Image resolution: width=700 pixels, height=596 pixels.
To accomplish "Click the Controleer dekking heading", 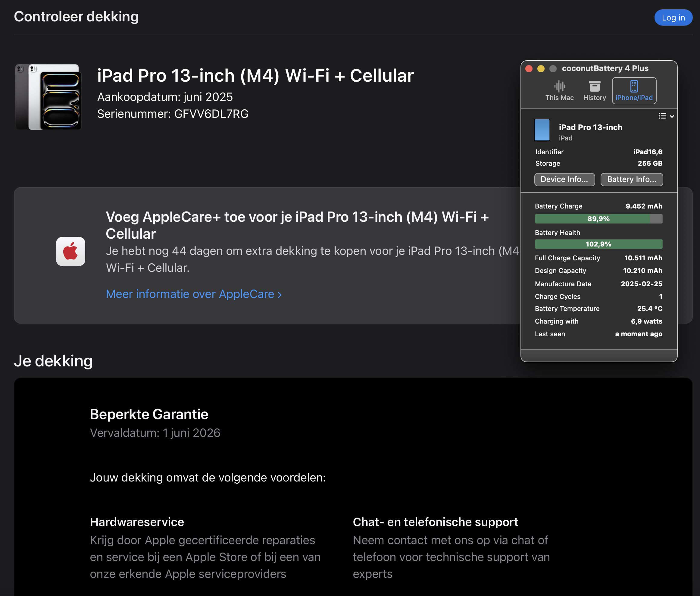I will pos(76,17).
